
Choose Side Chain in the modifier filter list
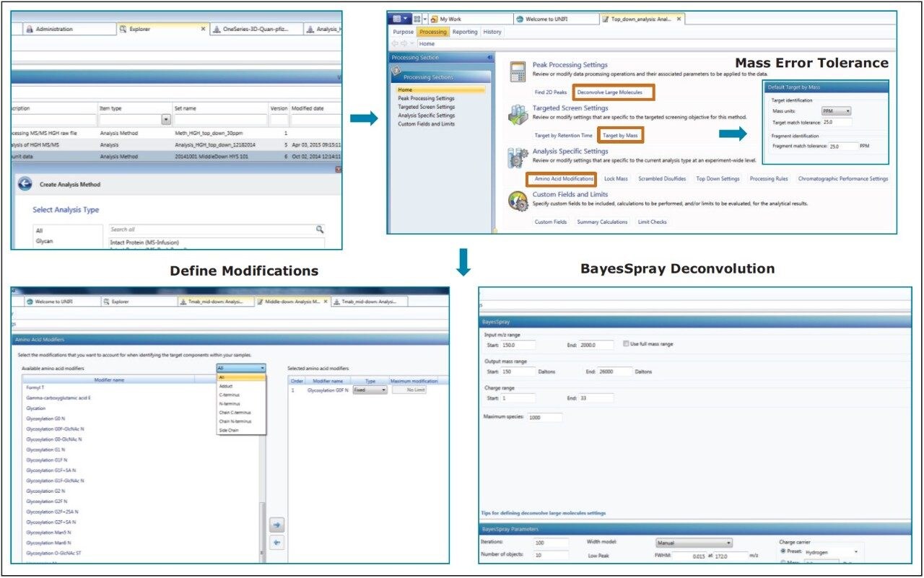pos(228,431)
